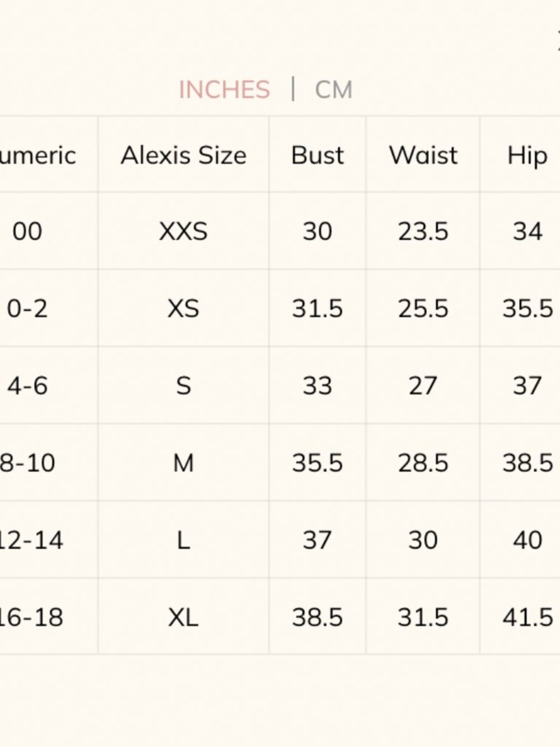Viewport: 560px width, 747px height.
Task: Select the L size cell
Action: click(x=183, y=540)
